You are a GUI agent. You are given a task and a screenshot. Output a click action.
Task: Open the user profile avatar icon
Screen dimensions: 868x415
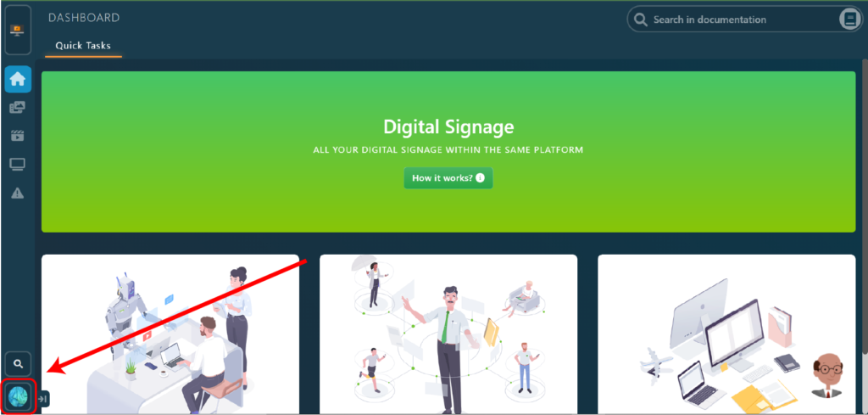(19, 396)
